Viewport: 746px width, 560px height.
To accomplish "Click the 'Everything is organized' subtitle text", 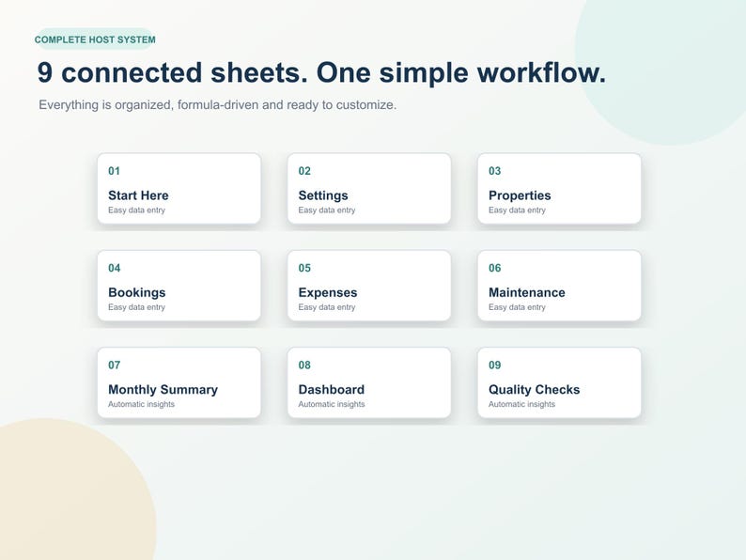I will pos(217,104).
